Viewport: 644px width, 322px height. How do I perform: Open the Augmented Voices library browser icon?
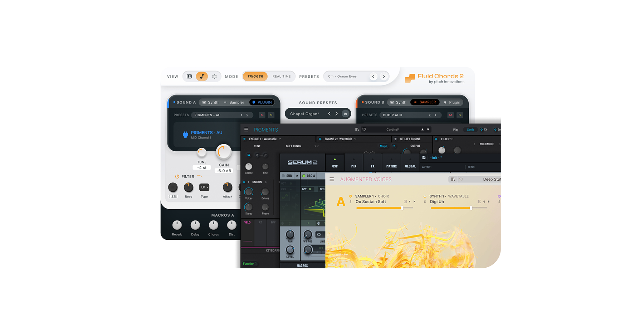click(453, 179)
